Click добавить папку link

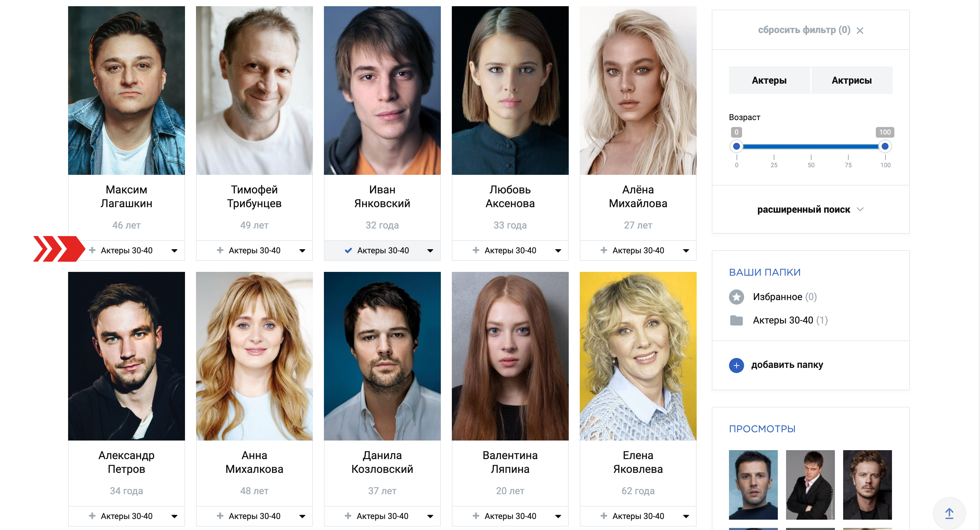[787, 365]
